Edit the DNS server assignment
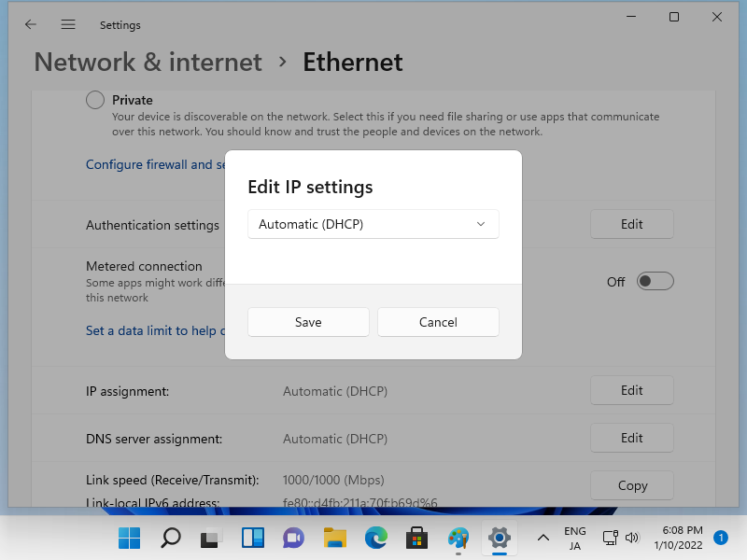 click(x=632, y=438)
